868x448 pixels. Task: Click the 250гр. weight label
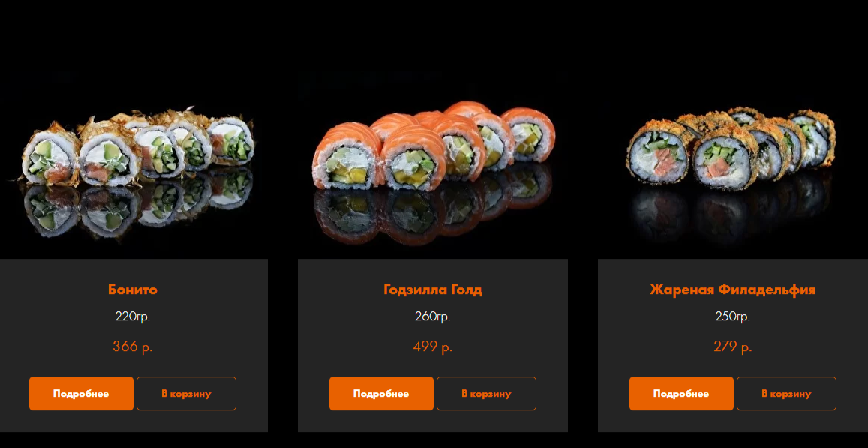click(x=733, y=317)
